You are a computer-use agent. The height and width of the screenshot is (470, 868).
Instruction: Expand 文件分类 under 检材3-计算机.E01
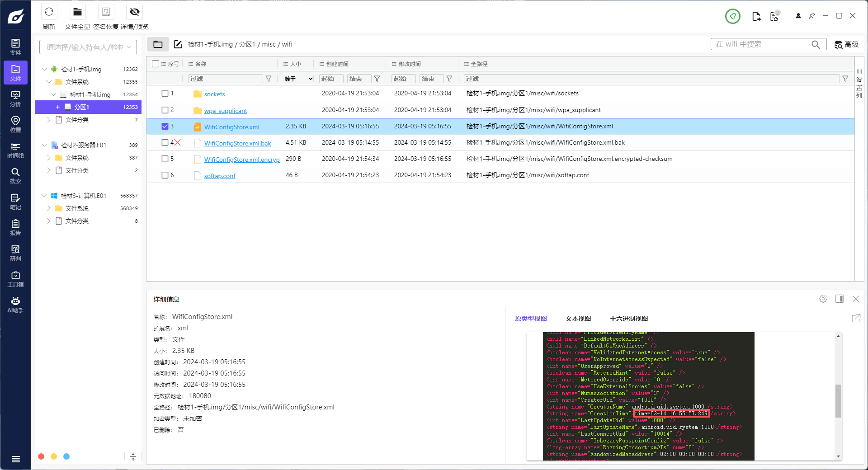(49, 221)
